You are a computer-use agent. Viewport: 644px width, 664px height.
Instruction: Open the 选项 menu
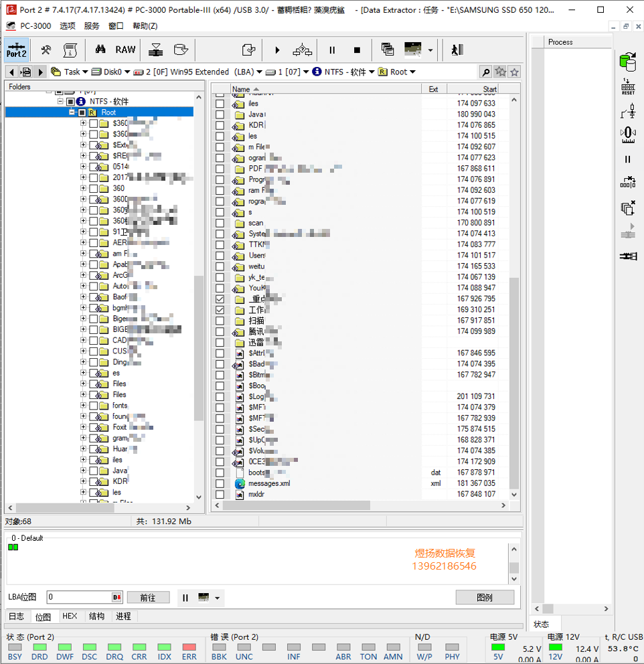(68, 26)
